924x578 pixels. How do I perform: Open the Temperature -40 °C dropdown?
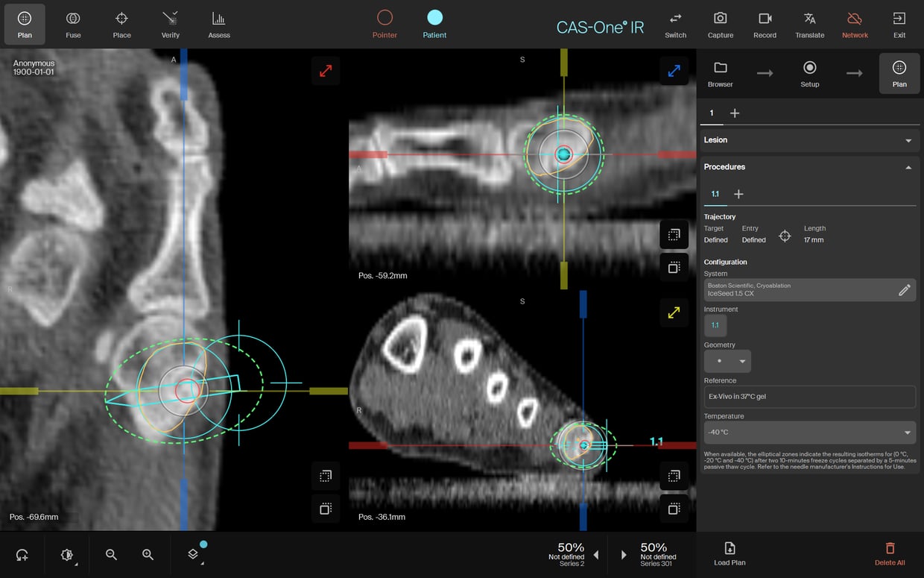808,433
